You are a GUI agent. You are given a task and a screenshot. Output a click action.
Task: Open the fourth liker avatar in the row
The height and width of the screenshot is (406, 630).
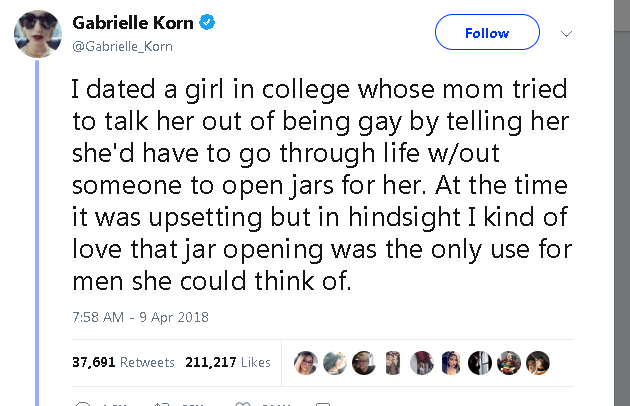[x=393, y=362]
